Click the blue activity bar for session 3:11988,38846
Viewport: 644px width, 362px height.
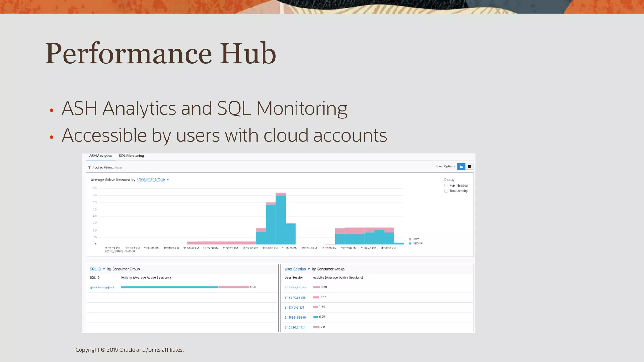(x=315, y=317)
